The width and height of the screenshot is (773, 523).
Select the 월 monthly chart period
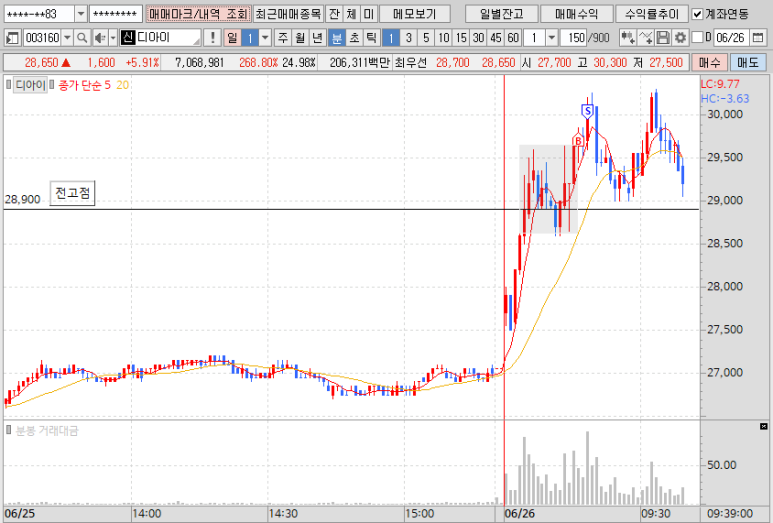(300, 38)
